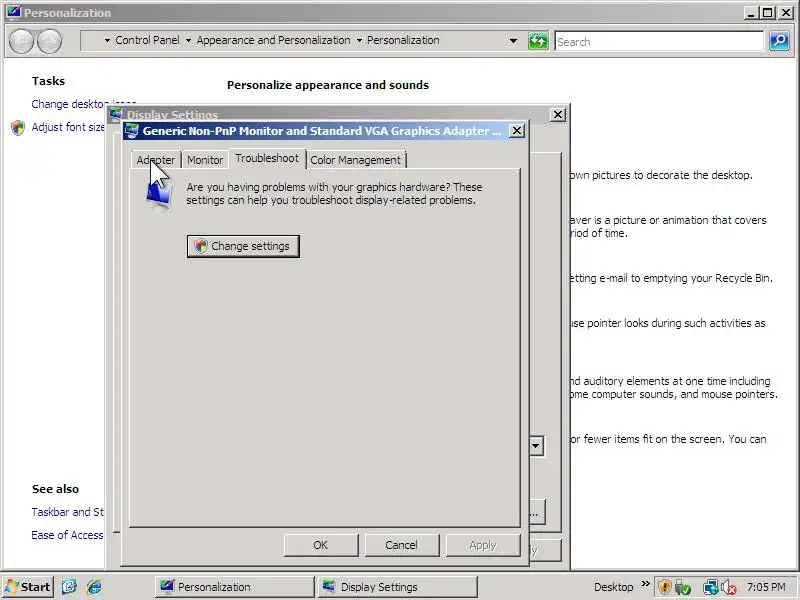This screenshot has height=600, width=800.
Task: Click the Personalization window title icon
Action: coord(13,11)
